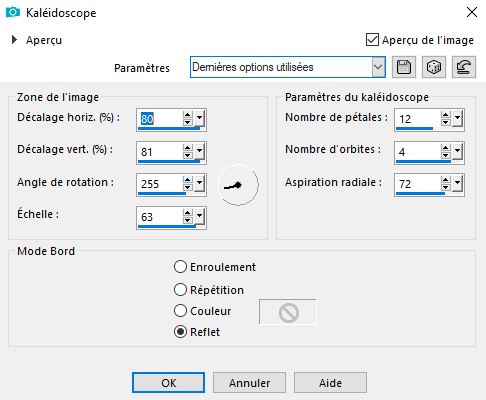486x400 pixels.
Task: Click the disabled color swatch beside Couleur
Action: (288, 312)
